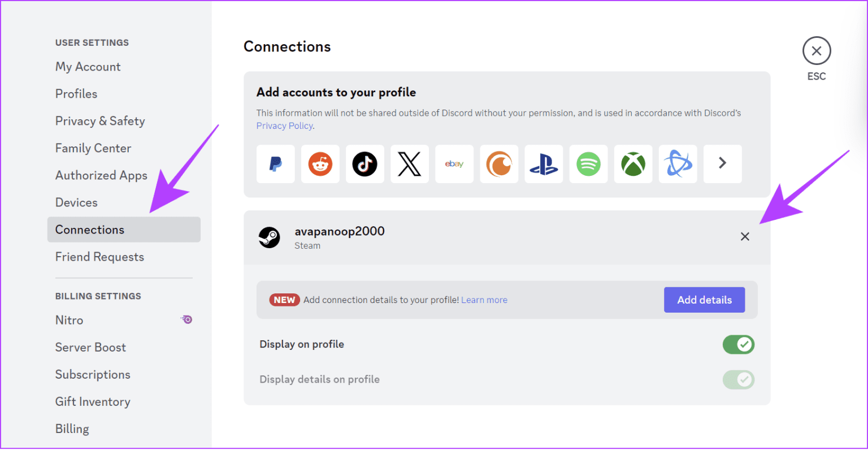Click Learn more about connection details

[484, 300]
